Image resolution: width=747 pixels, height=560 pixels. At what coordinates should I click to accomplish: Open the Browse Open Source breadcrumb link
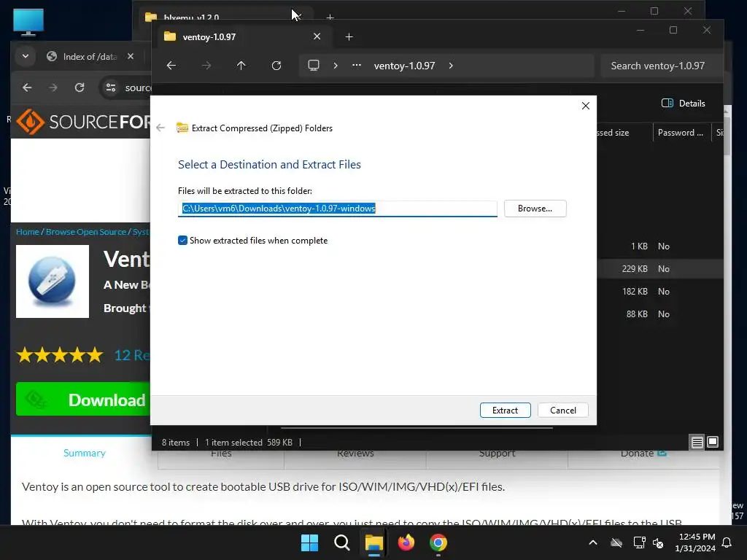[x=86, y=232]
